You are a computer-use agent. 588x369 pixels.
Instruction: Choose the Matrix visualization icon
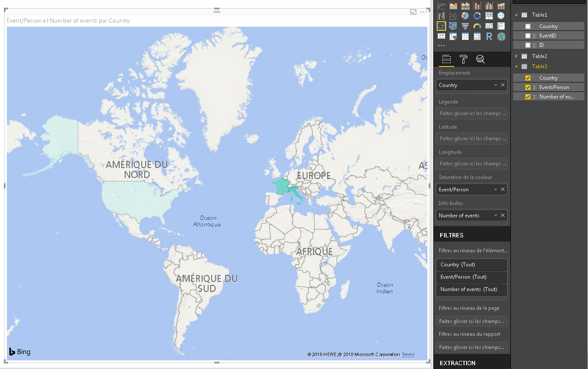pos(477,37)
